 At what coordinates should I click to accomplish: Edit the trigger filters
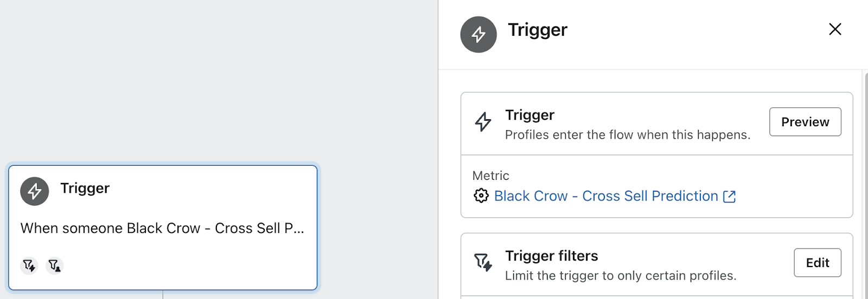tap(818, 263)
